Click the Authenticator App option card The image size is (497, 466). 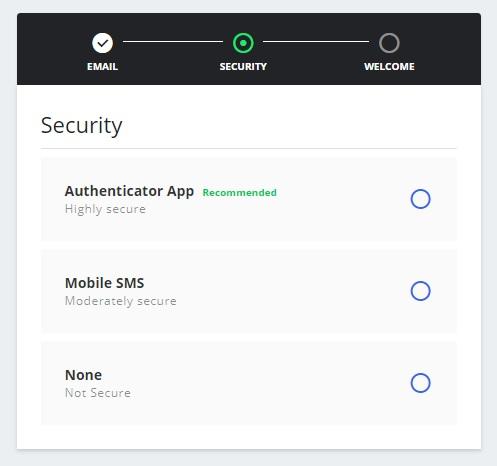[x=249, y=199]
